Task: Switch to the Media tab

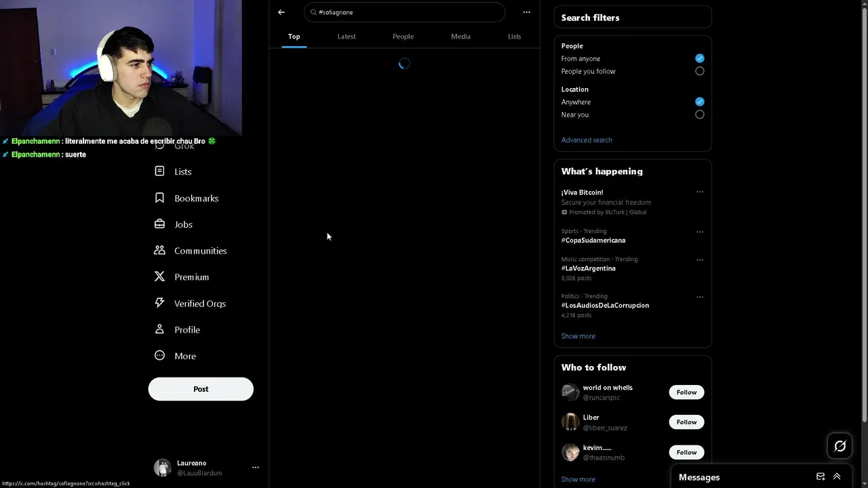Action: [460, 37]
